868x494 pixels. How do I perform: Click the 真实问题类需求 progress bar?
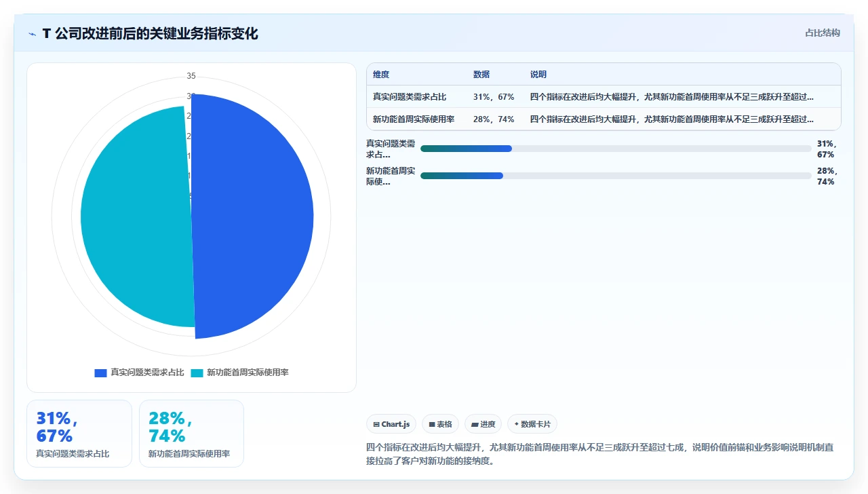click(616, 149)
